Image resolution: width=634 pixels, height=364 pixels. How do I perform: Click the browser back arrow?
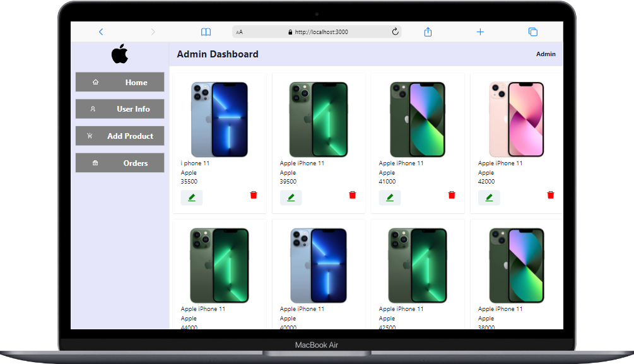pyautogui.click(x=101, y=32)
